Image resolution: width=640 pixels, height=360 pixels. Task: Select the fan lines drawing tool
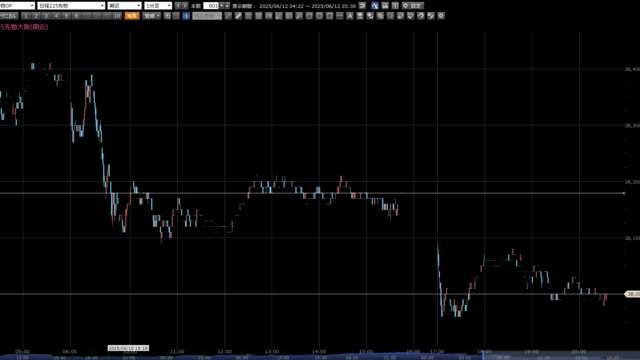[x=278, y=16]
